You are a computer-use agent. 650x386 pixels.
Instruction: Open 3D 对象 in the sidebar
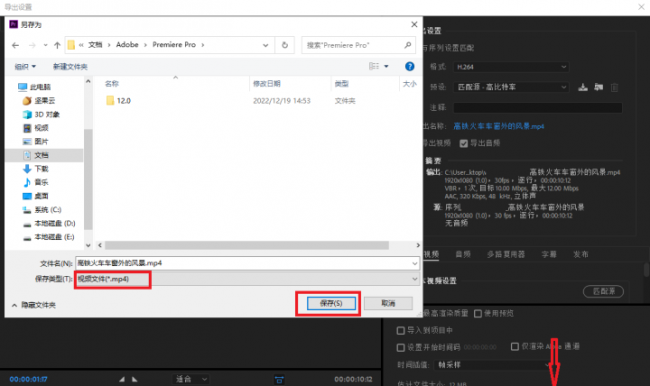click(x=41, y=114)
